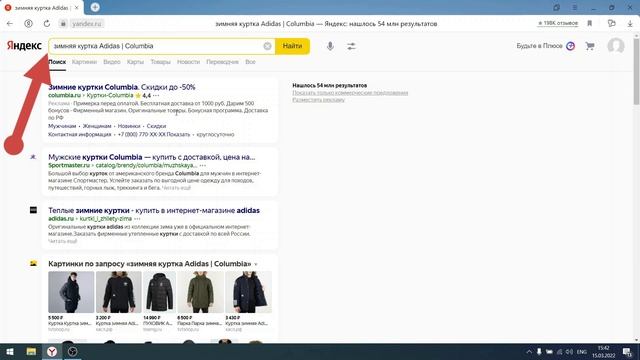
Task: Open OBS Studio from the taskbar
Action: [72, 351]
